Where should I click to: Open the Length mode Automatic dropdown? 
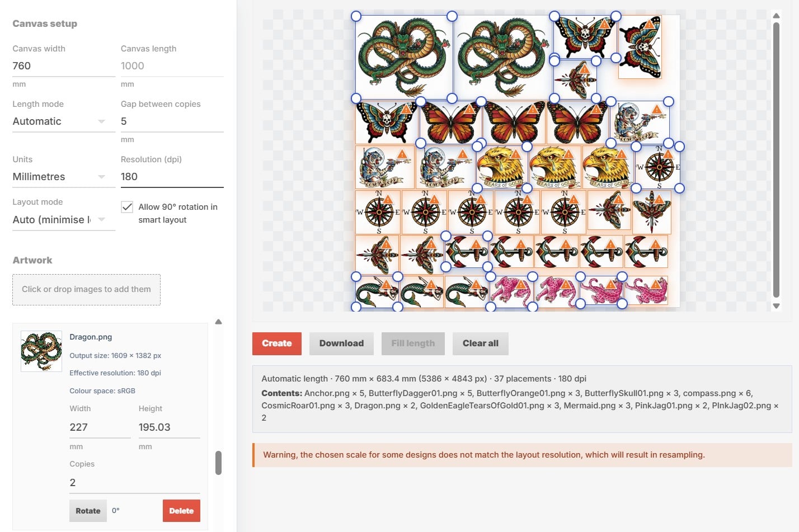[59, 121]
